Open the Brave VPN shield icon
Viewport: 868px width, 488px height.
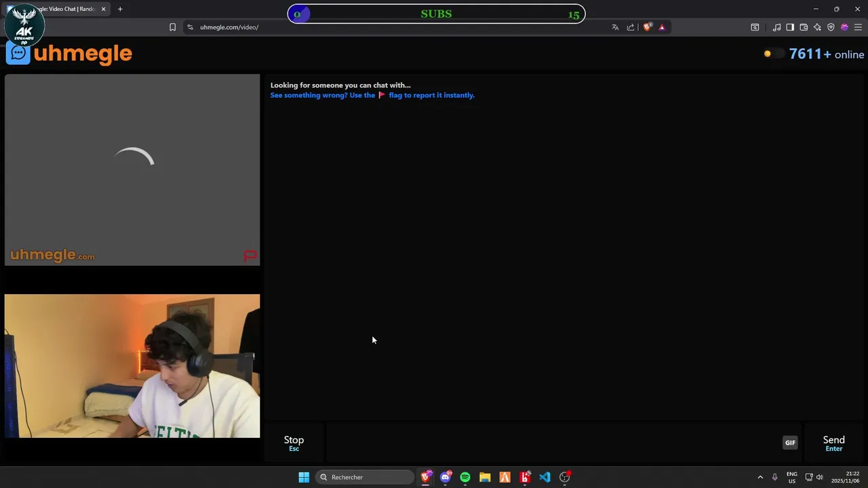tap(831, 27)
